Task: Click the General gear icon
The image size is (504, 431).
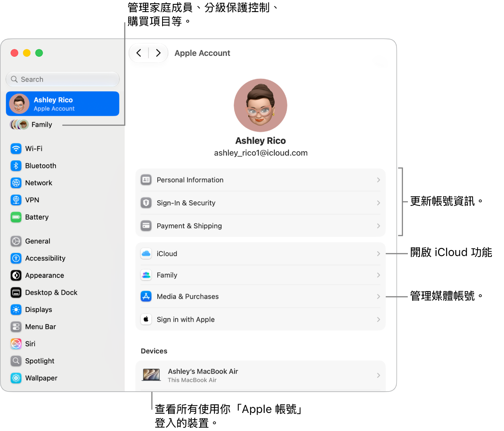Action: tap(16, 241)
